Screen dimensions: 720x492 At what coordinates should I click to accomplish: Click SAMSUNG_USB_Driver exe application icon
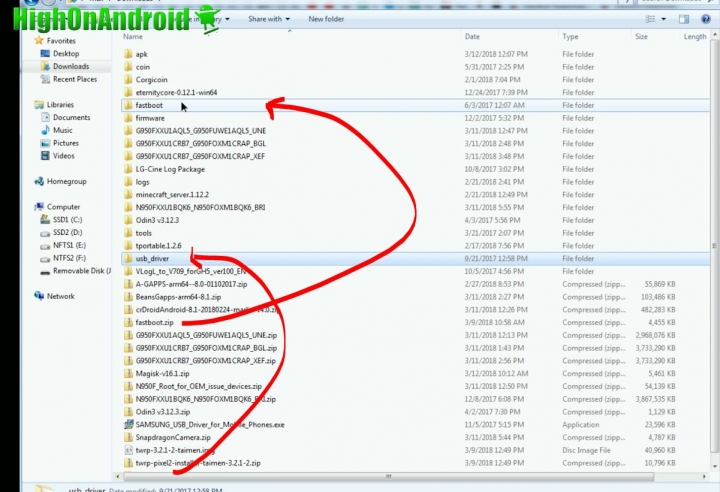click(x=129, y=424)
